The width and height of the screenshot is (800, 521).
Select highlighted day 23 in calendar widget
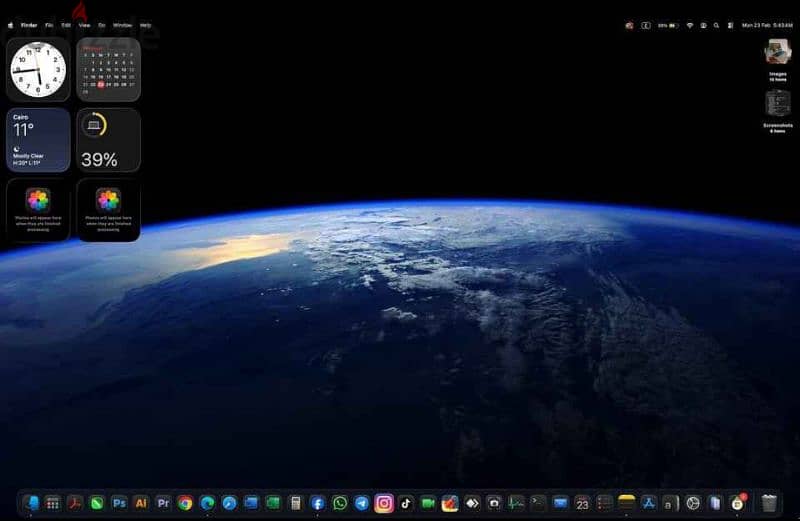pyautogui.click(x=101, y=84)
